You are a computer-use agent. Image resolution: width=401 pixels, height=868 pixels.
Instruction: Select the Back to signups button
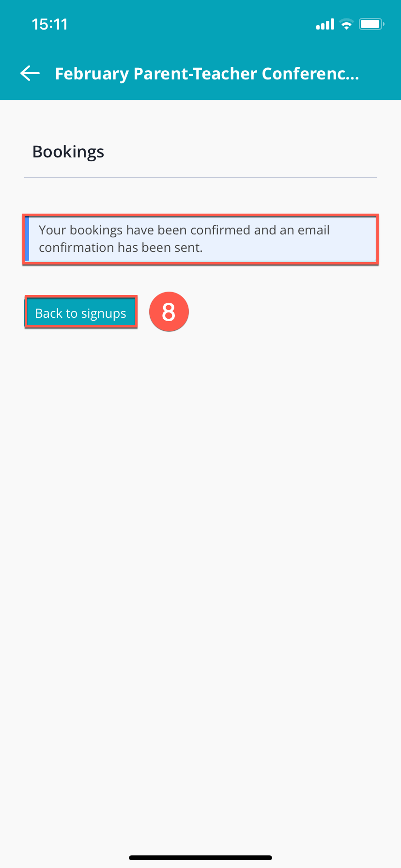point(81,312)
